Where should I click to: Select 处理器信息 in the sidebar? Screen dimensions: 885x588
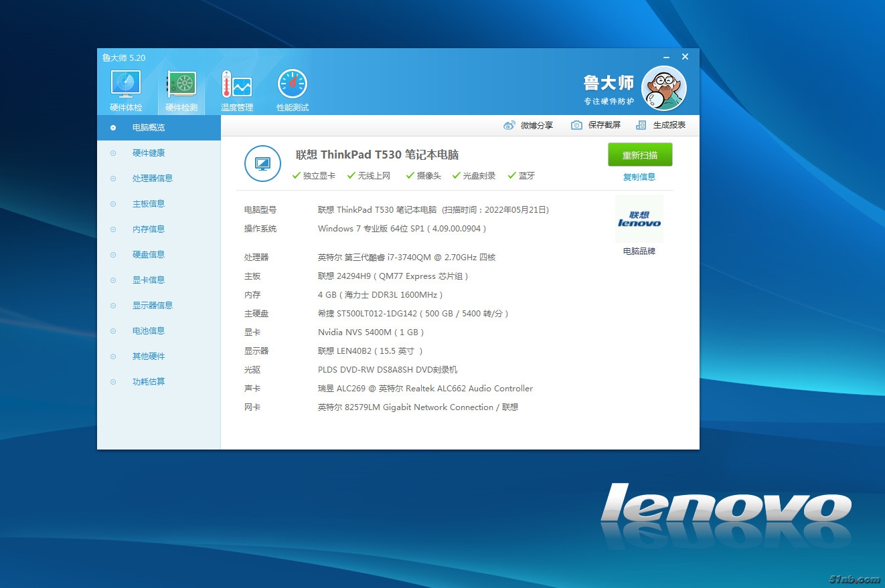coord(153,179)
